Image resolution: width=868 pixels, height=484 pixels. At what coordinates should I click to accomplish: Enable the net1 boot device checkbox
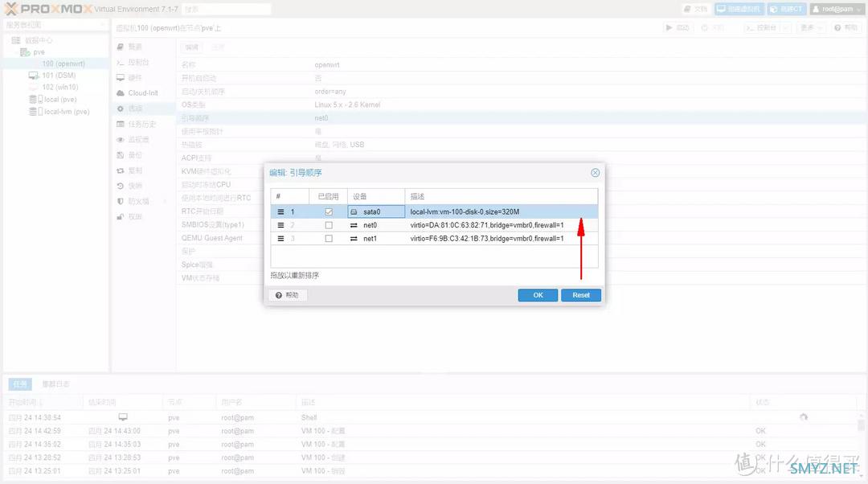pyautogui.click(x=329, y=239)
